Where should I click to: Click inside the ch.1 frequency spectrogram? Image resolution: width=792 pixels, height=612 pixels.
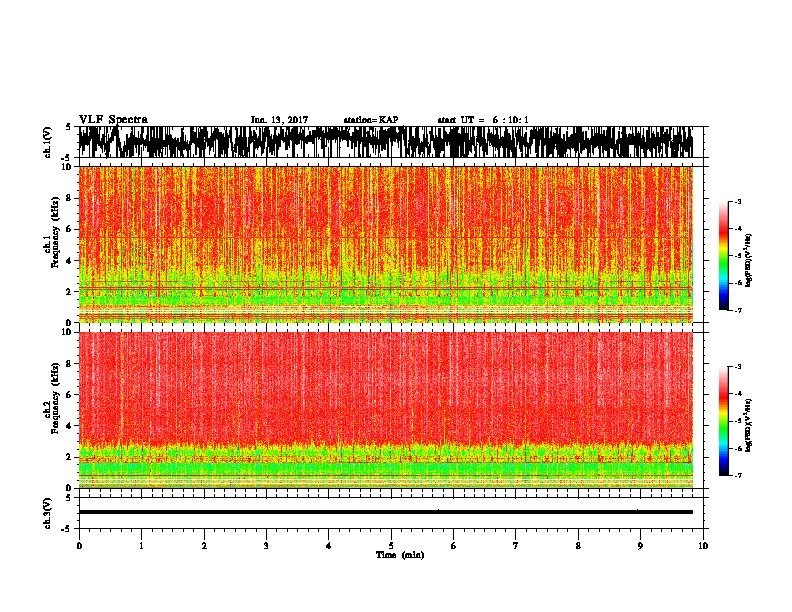pyautogui.click(x=385, y=244)
